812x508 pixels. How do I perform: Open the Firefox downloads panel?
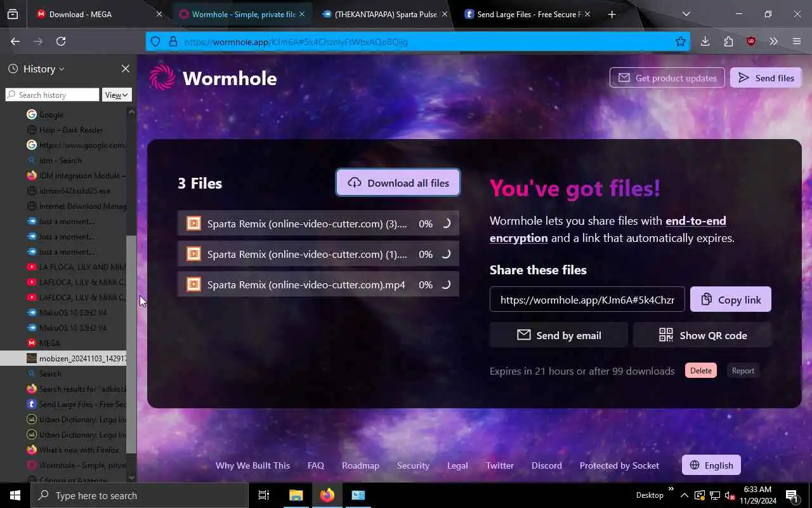click(x=705, y=41)
